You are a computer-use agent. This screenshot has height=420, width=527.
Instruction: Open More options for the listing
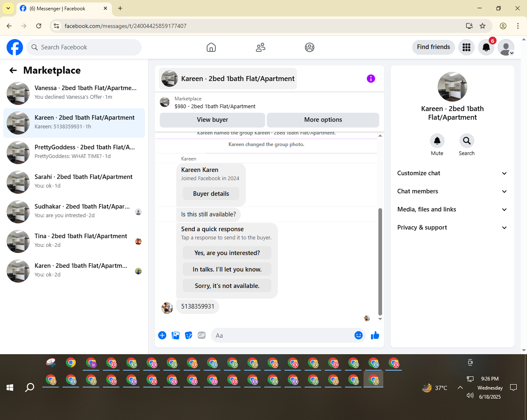coord(323,120)
